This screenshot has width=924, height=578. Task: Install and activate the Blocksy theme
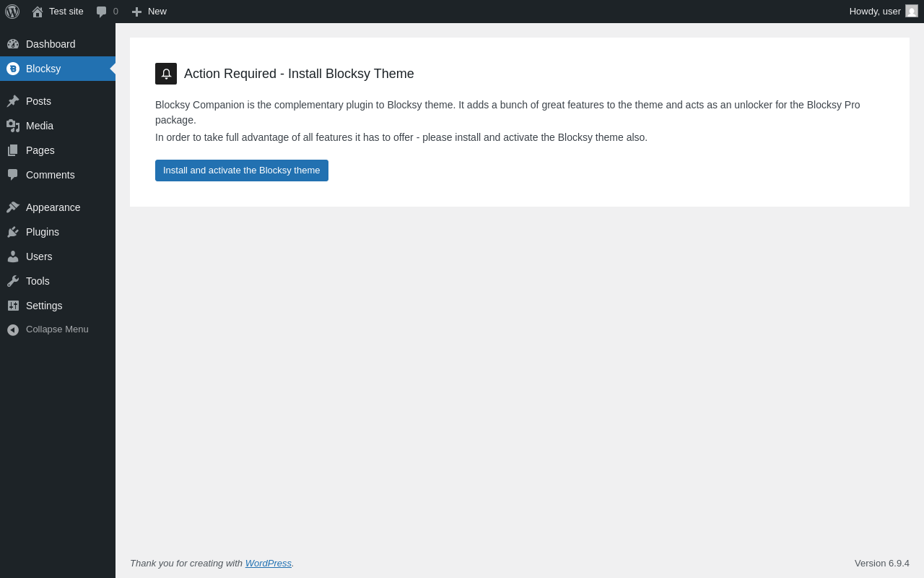tap(242, 171)
